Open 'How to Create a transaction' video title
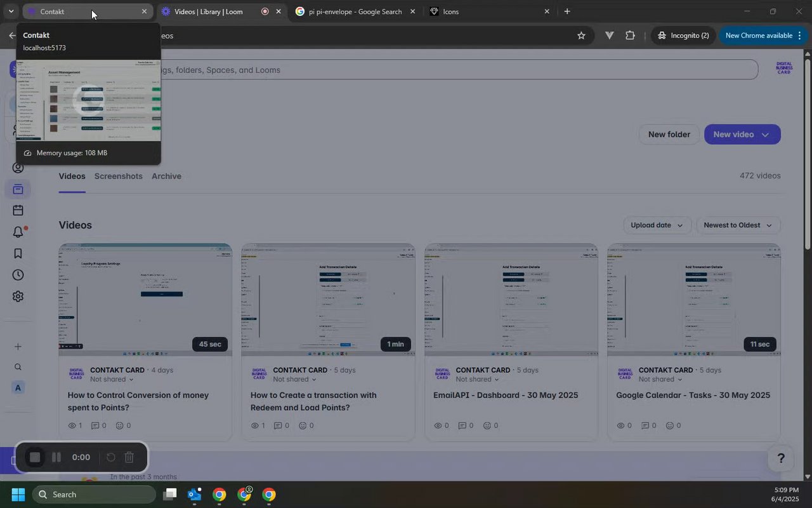 coord(313,401)
